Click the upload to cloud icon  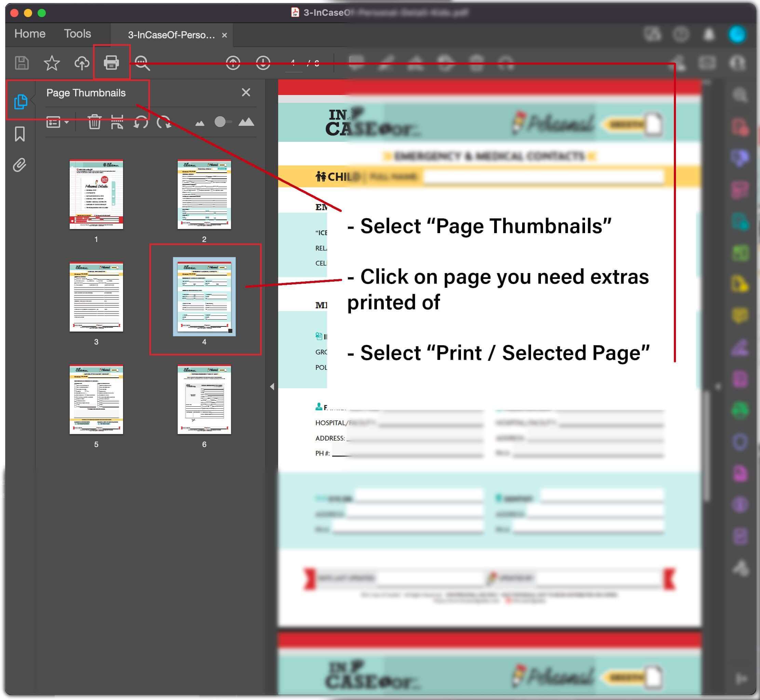tap(81, 63)
